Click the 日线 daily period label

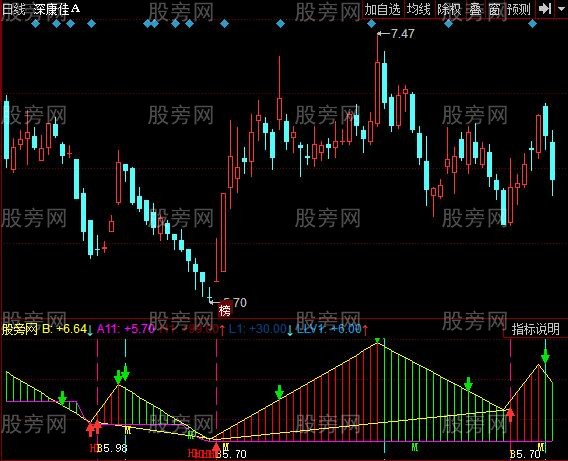14,9
